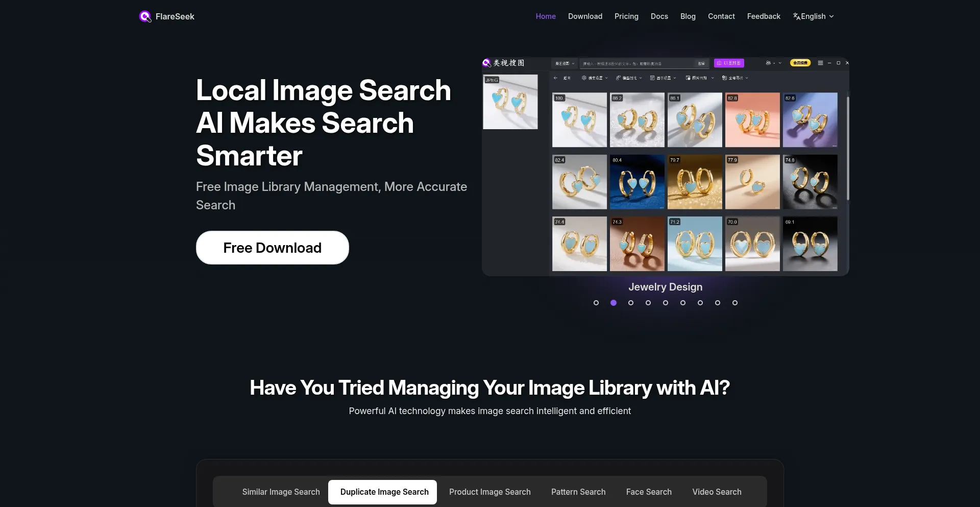Click the user account icon in app preview

click(x=768, y=63)
